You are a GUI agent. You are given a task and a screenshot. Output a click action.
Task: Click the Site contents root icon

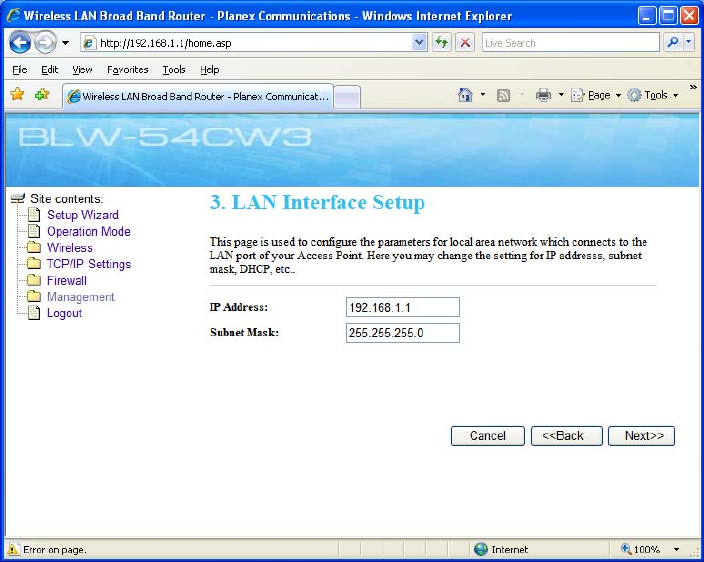click(18, 198)
